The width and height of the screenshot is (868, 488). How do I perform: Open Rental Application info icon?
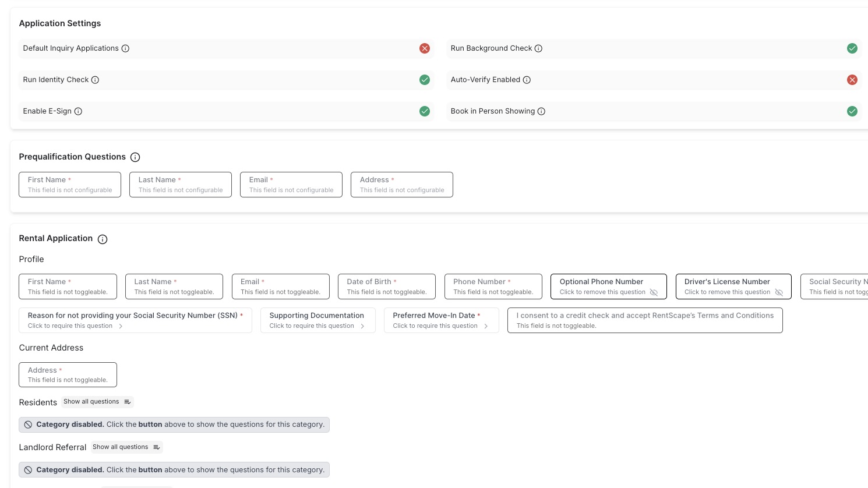103,239
